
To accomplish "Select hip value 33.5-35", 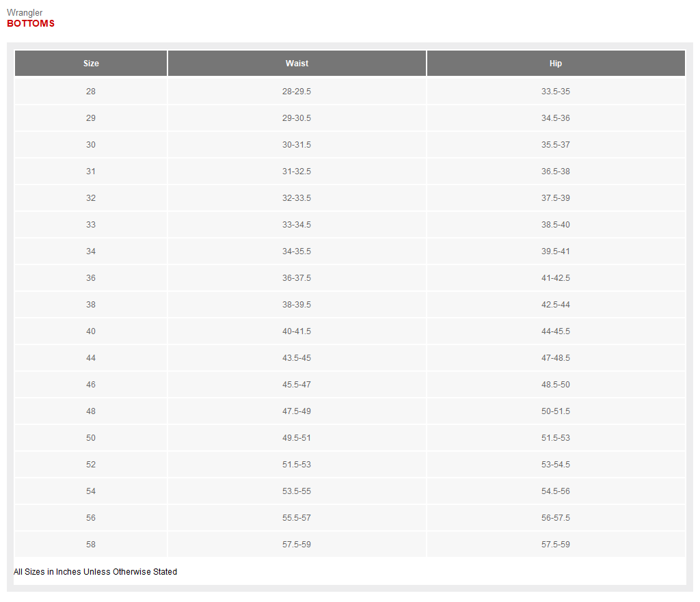I will pos(556,92).
